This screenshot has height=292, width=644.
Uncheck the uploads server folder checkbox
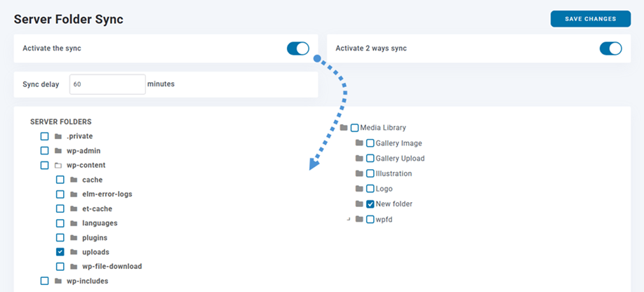point(60,252)
